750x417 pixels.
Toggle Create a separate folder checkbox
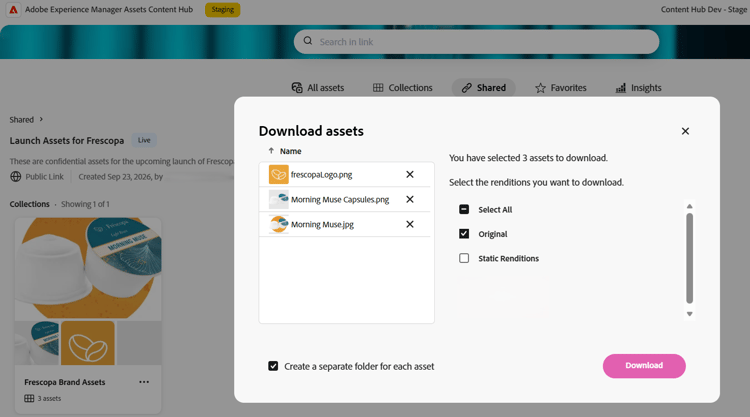(273, 366)
